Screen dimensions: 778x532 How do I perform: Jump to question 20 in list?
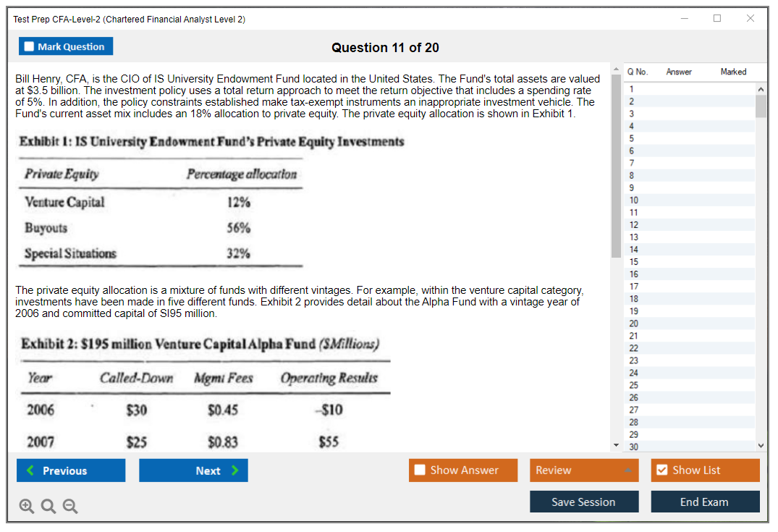pos(634,323)
